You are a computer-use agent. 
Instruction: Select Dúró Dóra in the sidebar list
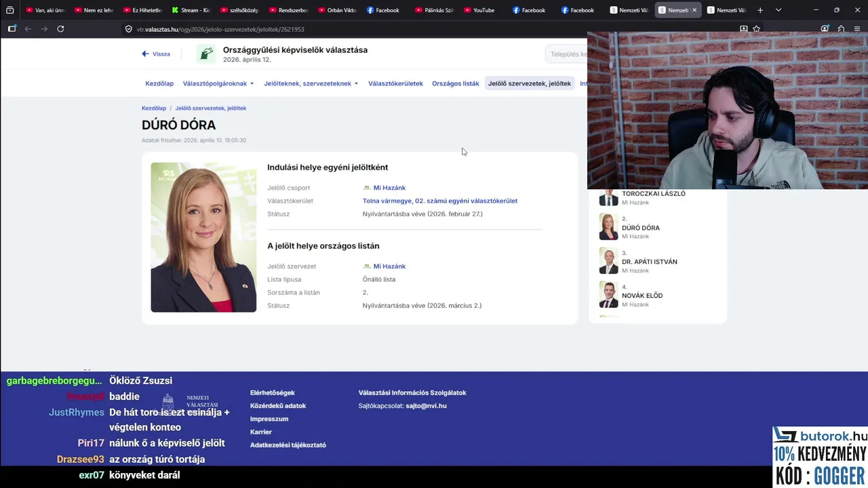[x=641, y=228]
